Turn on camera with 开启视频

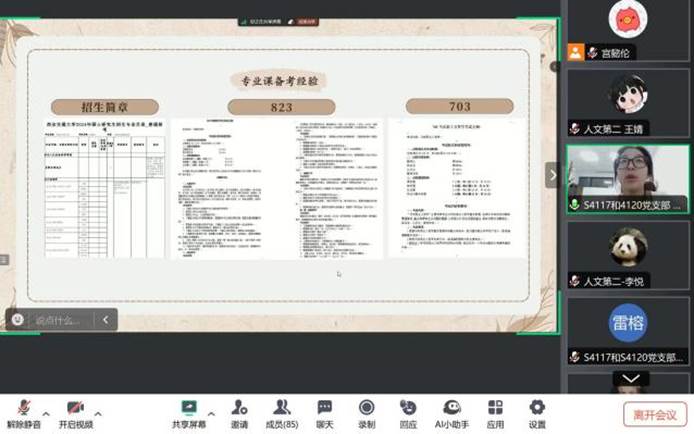[75, 412]
